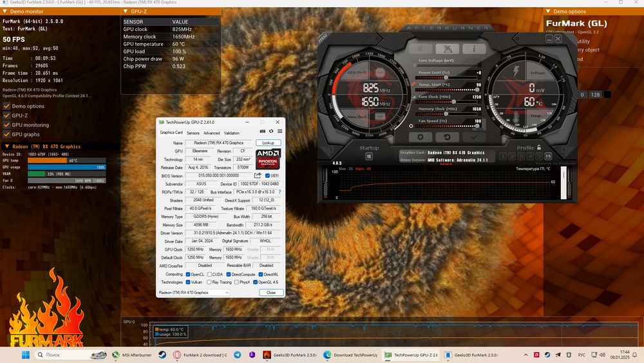This screenshot has width=644, height=363.
Task: Toggle Demo options checkbox in Demo monitor
Action: click(6, 106)
